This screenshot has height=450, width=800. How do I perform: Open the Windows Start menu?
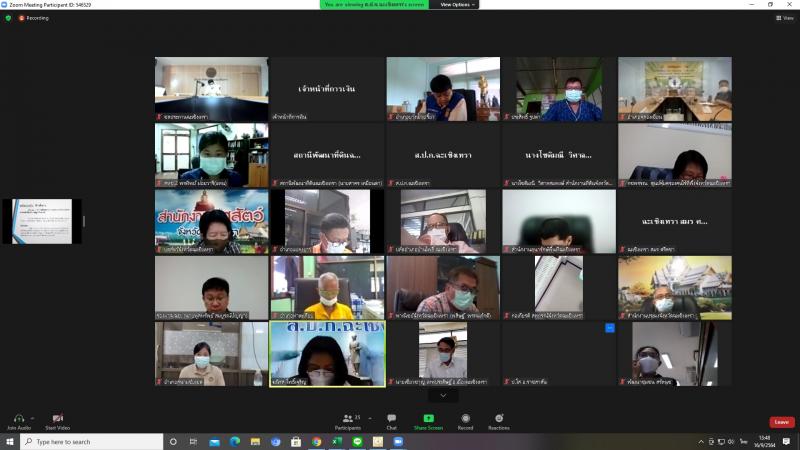pyautogui.click(x=10, y=441)
